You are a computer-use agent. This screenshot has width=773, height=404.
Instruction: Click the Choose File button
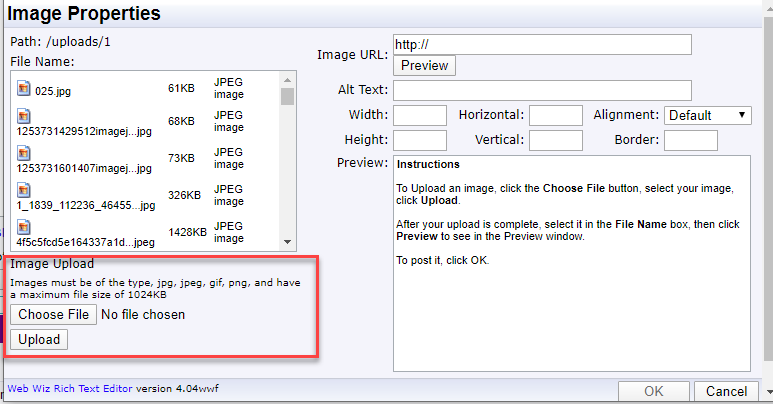(x=53, y=315)
